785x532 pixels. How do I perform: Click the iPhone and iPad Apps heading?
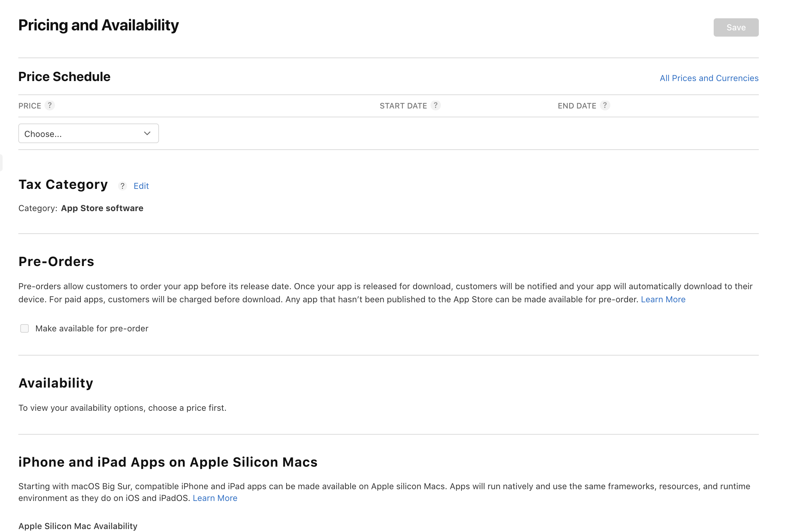tap(168, 462)
